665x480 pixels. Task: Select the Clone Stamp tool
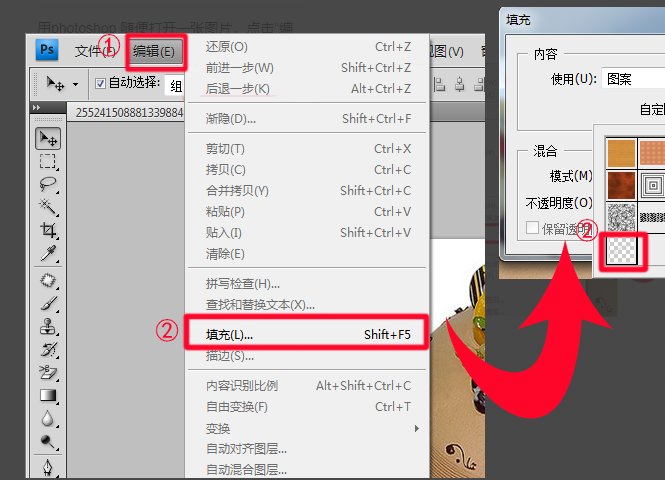pos(48,327)
